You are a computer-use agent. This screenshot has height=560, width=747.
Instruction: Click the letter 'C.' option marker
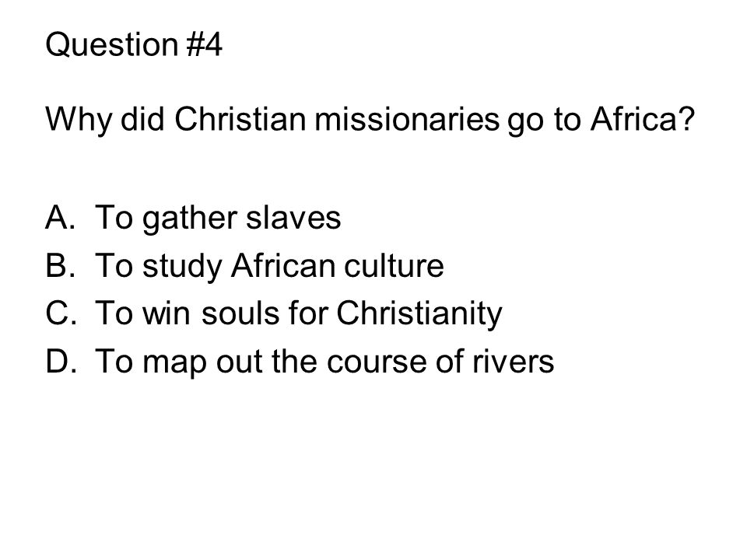[x=61, y=313]
